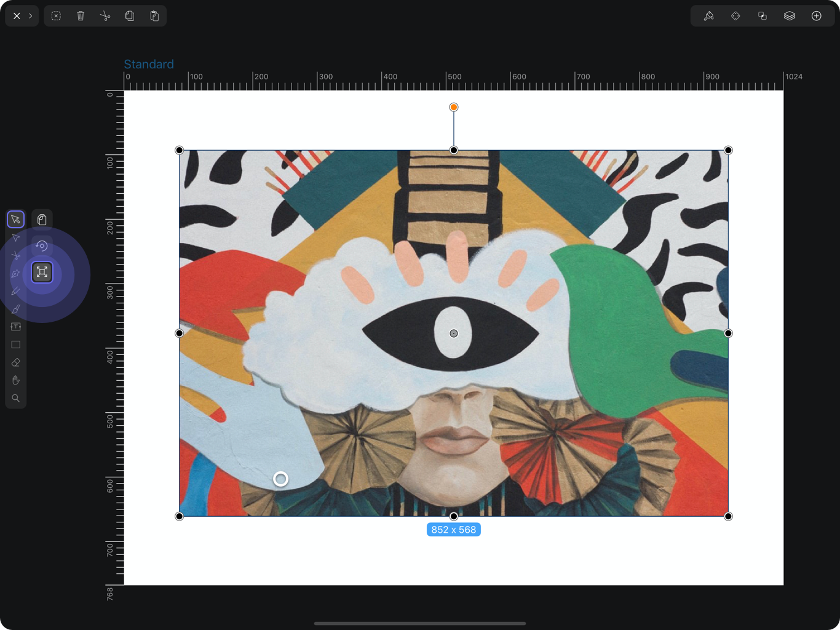Viewport: 840px width, 630px height.
Task: Click the 'Standard' artboard title
Action: pos(149,64)
